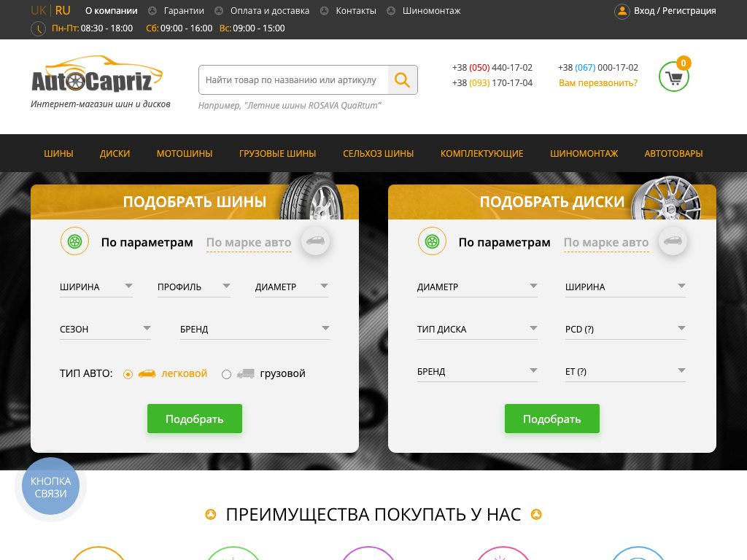Open Гарантии page
Screen dimensions: 747x560
pyautogui.click(x=184, y=10)
